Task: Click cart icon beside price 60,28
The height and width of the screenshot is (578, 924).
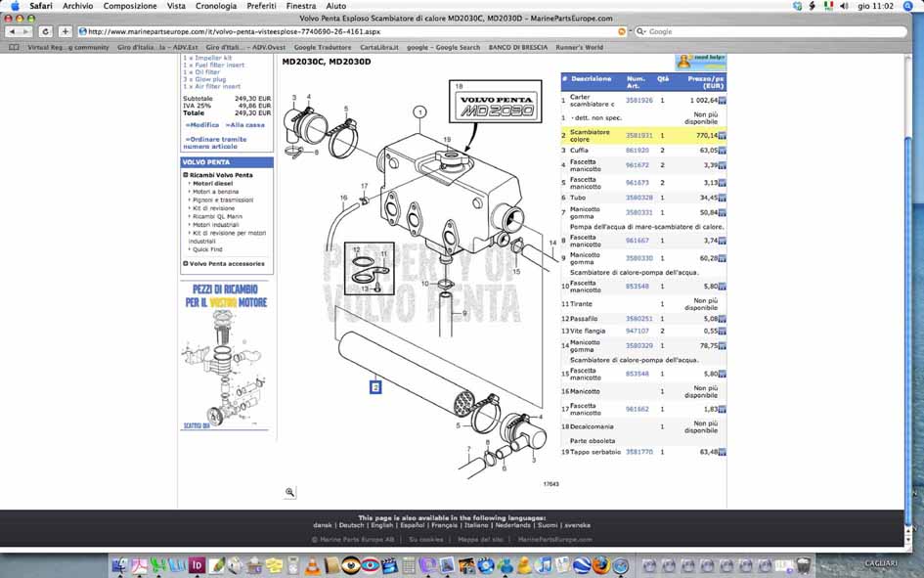Action: (723, 258)
